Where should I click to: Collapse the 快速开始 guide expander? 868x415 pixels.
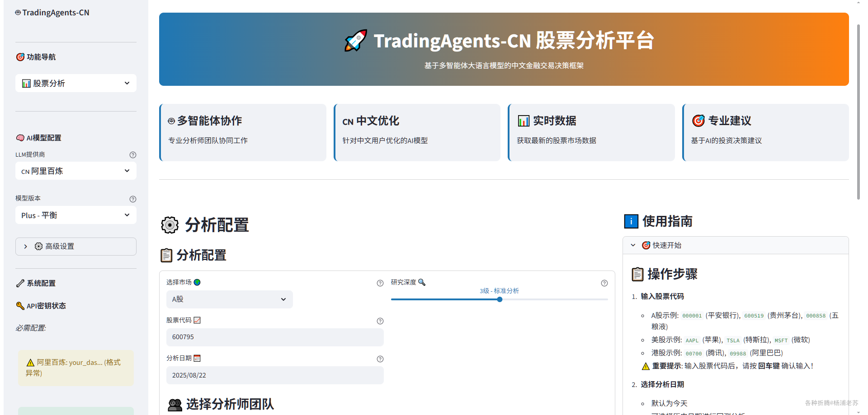(736, 245)
